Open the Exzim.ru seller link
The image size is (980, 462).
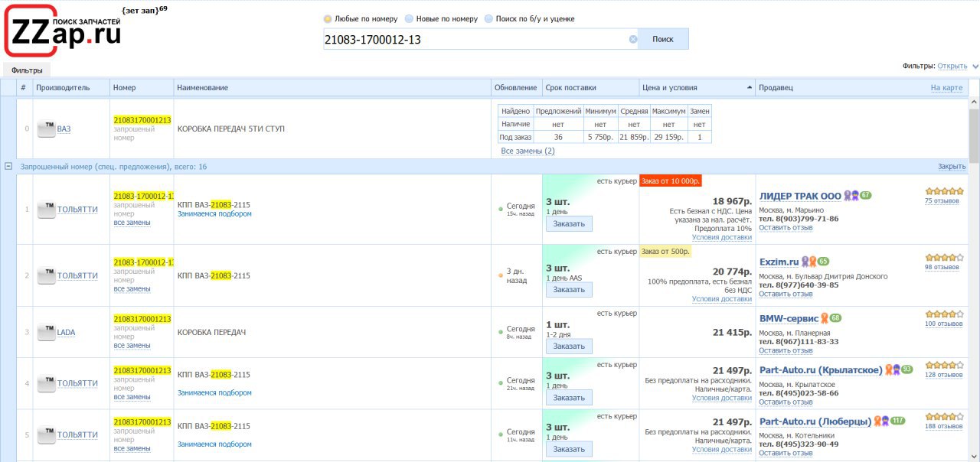pos(779,262)
